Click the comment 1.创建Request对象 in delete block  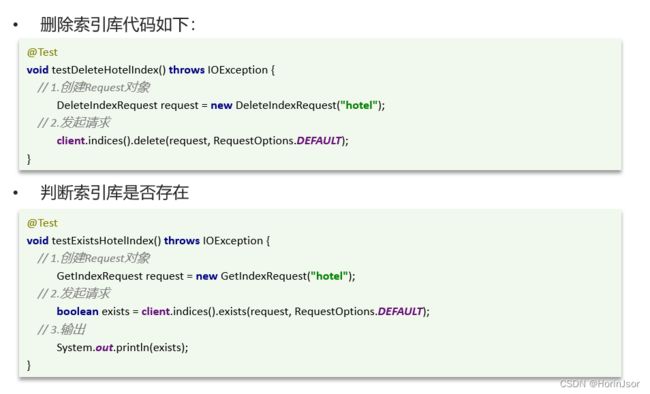click(94, 88)
